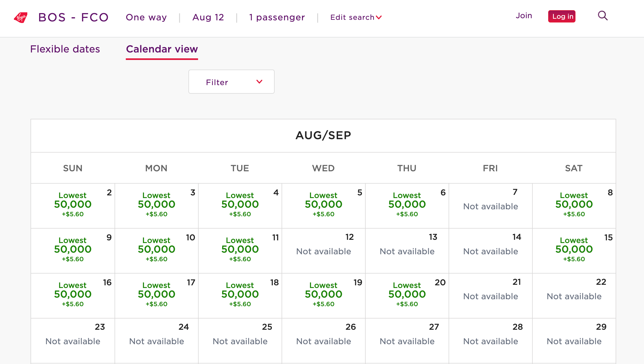The height and width of the screenshot is (364, 644).
Task: Open the search magnifier icon
Action: [603, 16]
